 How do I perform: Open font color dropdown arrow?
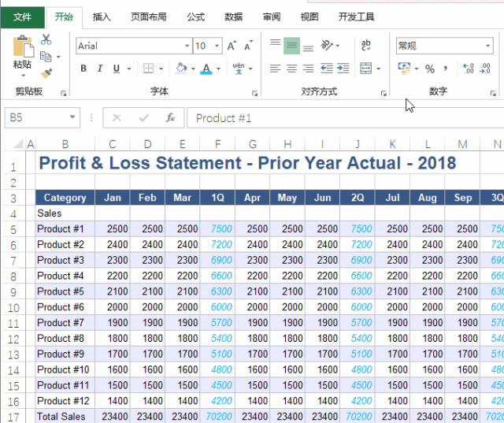(218, 69)
